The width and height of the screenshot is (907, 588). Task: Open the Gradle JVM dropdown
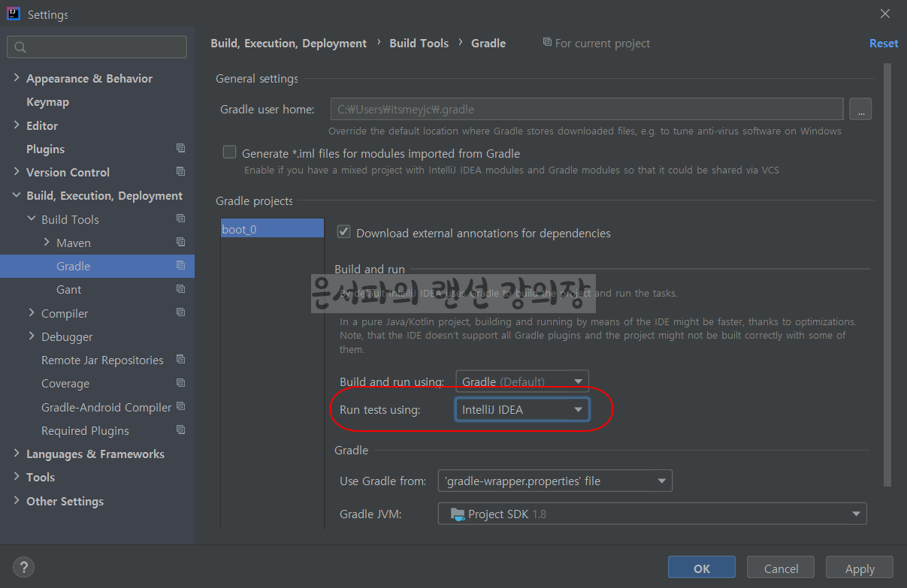pos(652,514)
